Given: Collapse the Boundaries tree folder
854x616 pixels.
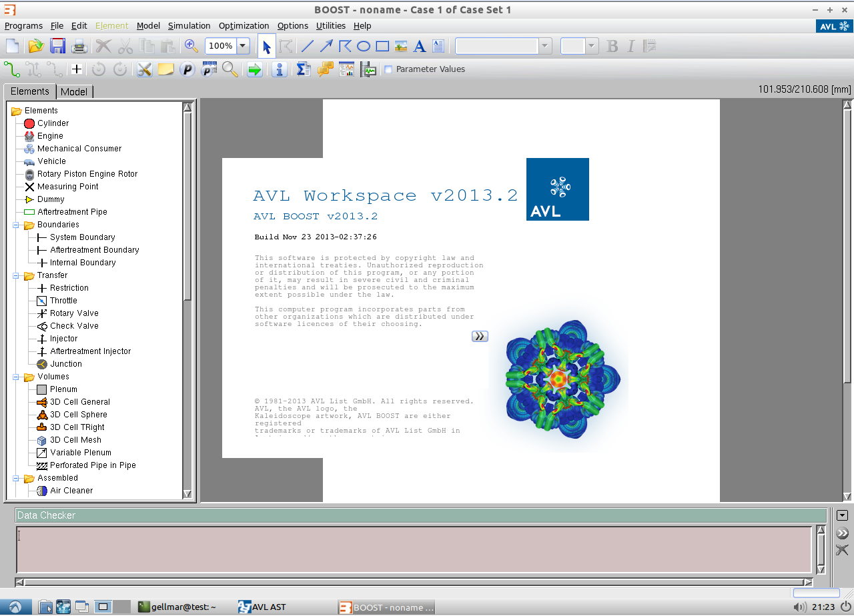Looking at the screenshot, I should click(x=16, y=225).
